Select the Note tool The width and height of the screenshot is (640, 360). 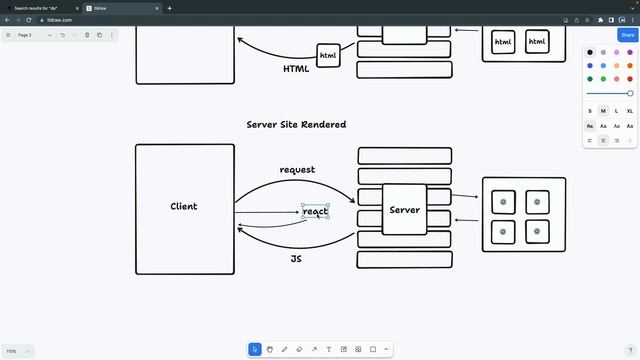[344, 349]
